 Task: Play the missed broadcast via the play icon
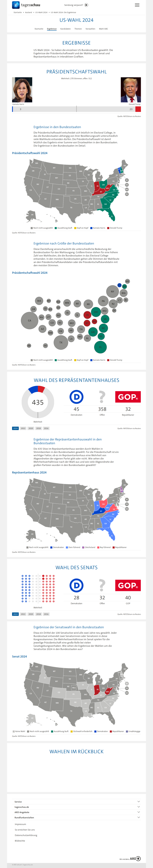(x=86, y=5)
